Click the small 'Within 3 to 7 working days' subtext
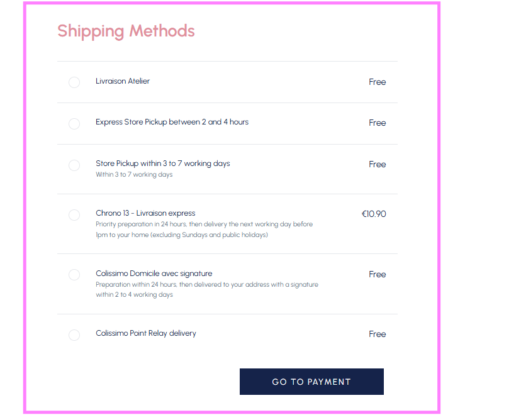Viewport: 521px width, 420px height. tap(134, 175)
